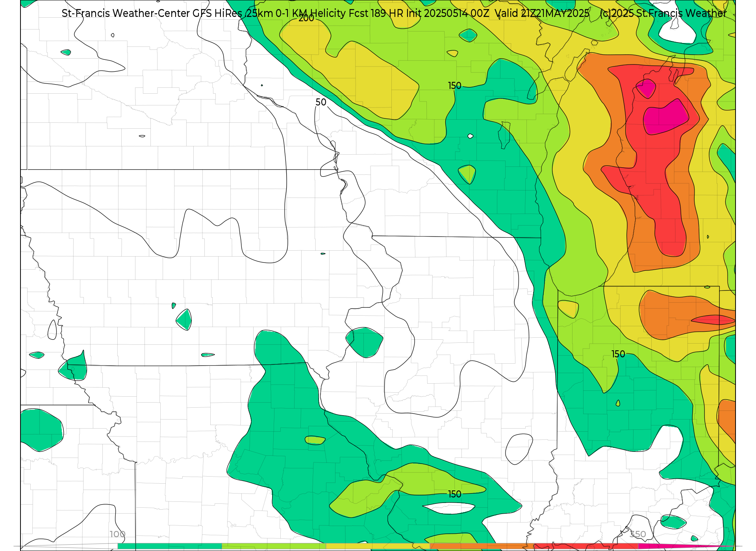Click the "50" contour label
756x551 pixels.
click(x=321, y=102)
